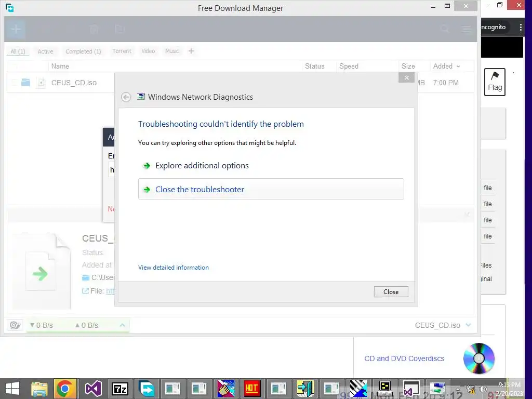Close the details pane with its X
The height and width of the screenshot is (399, 532).
[467, 215]
